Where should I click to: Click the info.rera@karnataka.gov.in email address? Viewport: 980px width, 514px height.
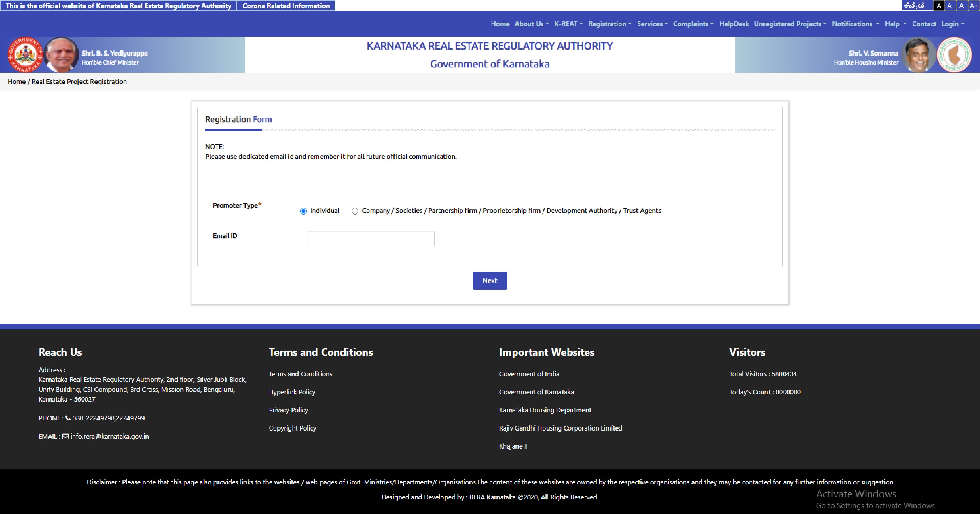pos(110,436)
